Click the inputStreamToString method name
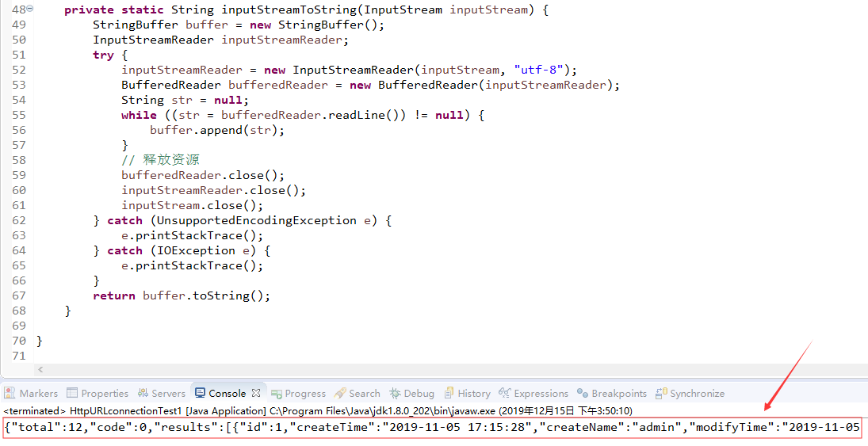 (289, 10)
